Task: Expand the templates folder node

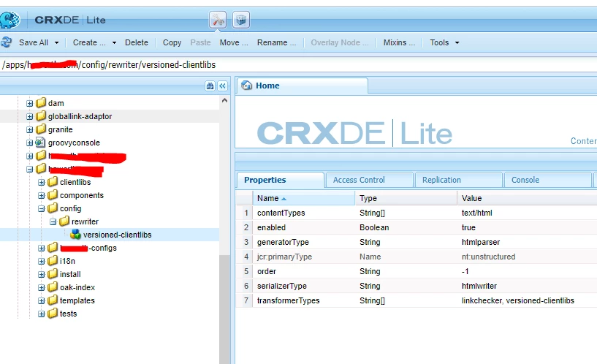Action: [x=42, y=301]
